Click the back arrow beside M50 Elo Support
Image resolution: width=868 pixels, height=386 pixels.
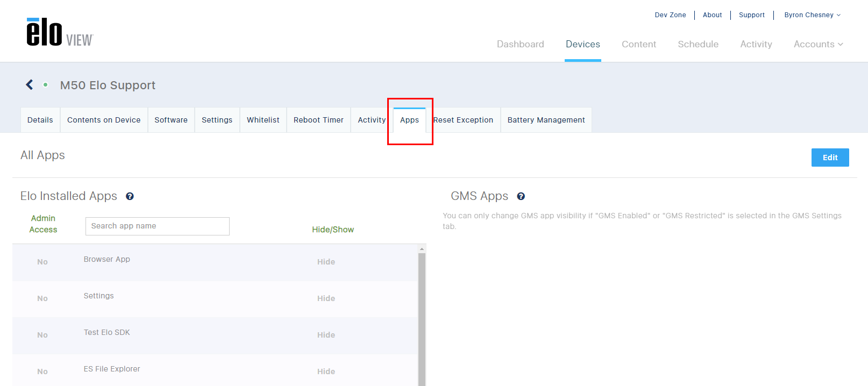coord(30,85)
